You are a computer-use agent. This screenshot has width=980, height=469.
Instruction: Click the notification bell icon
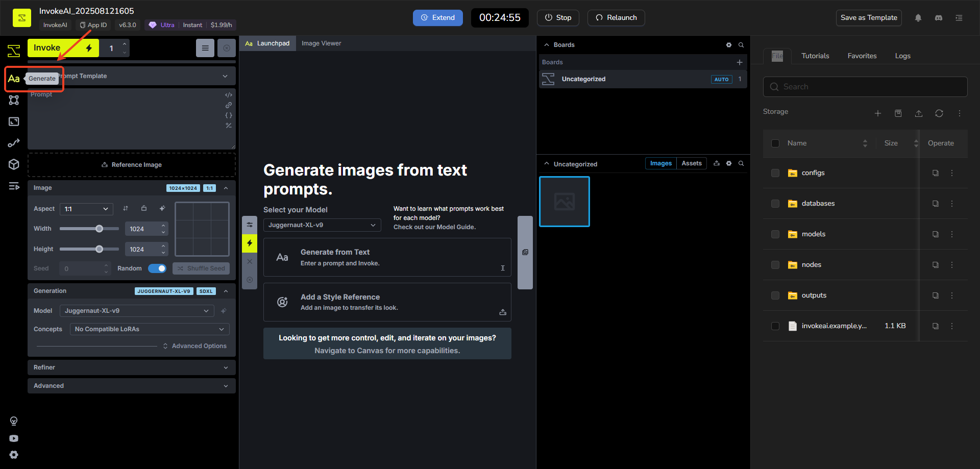pos(918,18)
